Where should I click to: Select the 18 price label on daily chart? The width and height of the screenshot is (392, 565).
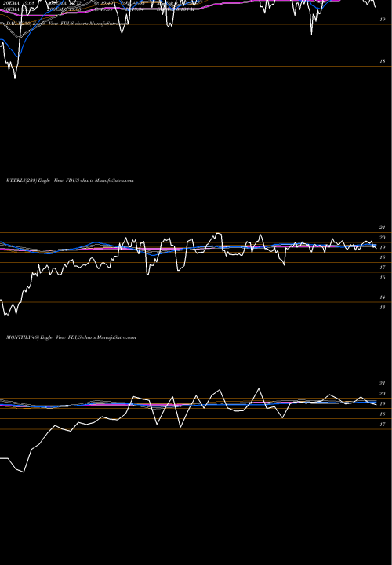tap(383, 61)
